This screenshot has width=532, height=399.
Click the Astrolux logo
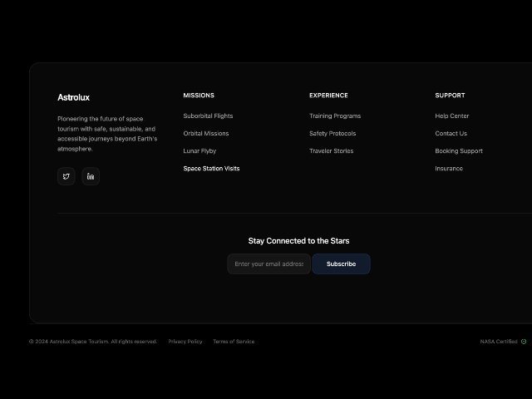(x=74, y=97)
